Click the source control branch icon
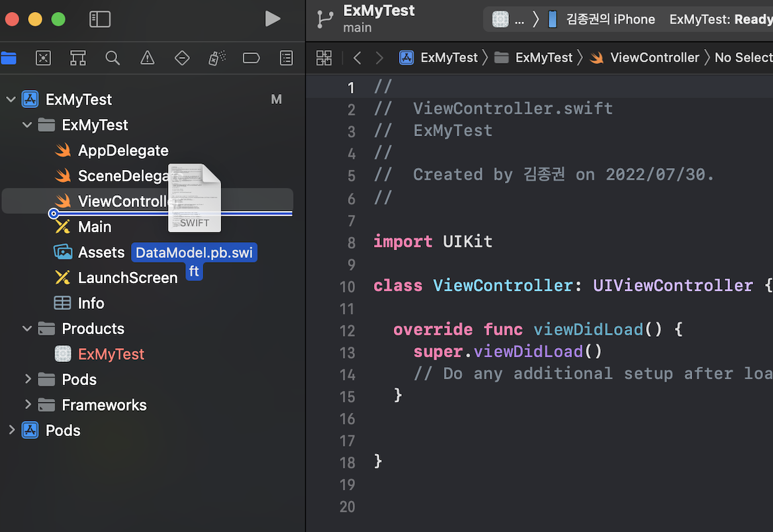This screenshot has width=773, height=532. coord(326,19)
